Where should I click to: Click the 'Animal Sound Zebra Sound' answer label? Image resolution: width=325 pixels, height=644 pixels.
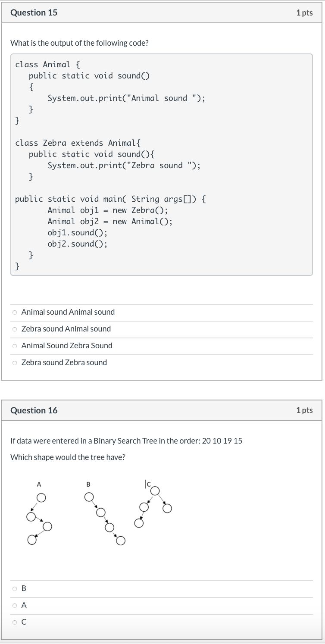click(x=67, y=346)
